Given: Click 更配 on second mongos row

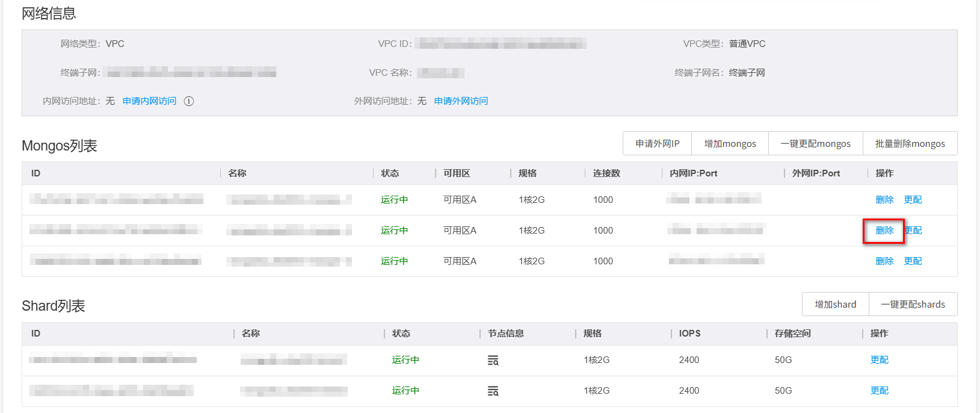Looking at the screenshot, I should coord(914,231).
